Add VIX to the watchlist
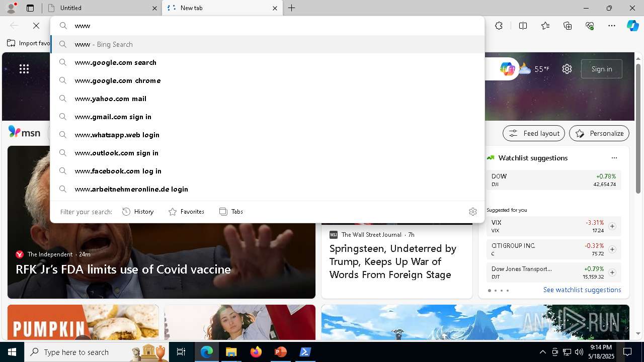 [x=612, y=226]
